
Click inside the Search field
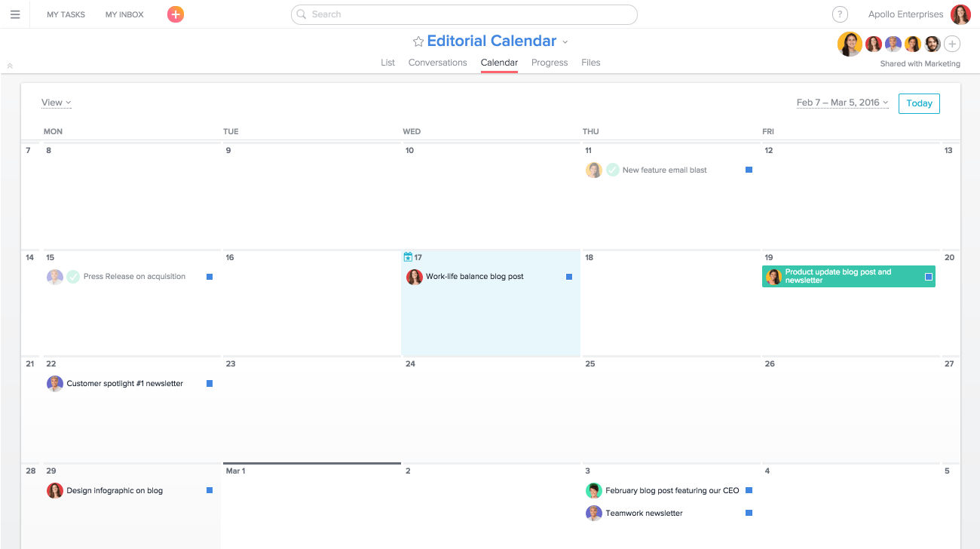(464, 14)
